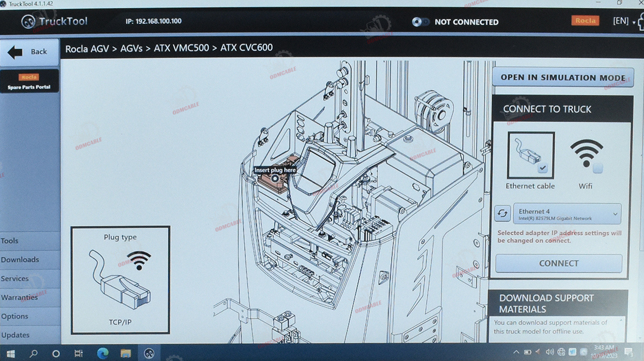Click the Rocla brand badge in header
644x361 pixels.
coord(585,21)
